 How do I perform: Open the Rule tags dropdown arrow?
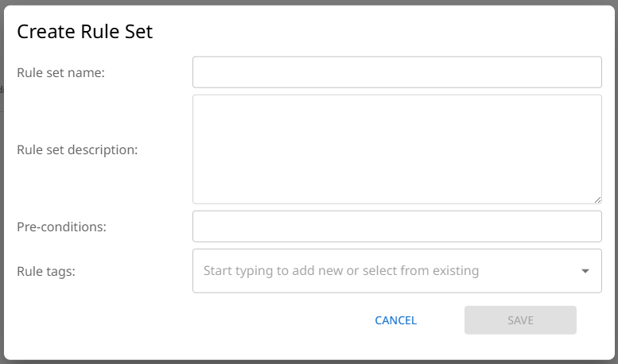(585, 271)
